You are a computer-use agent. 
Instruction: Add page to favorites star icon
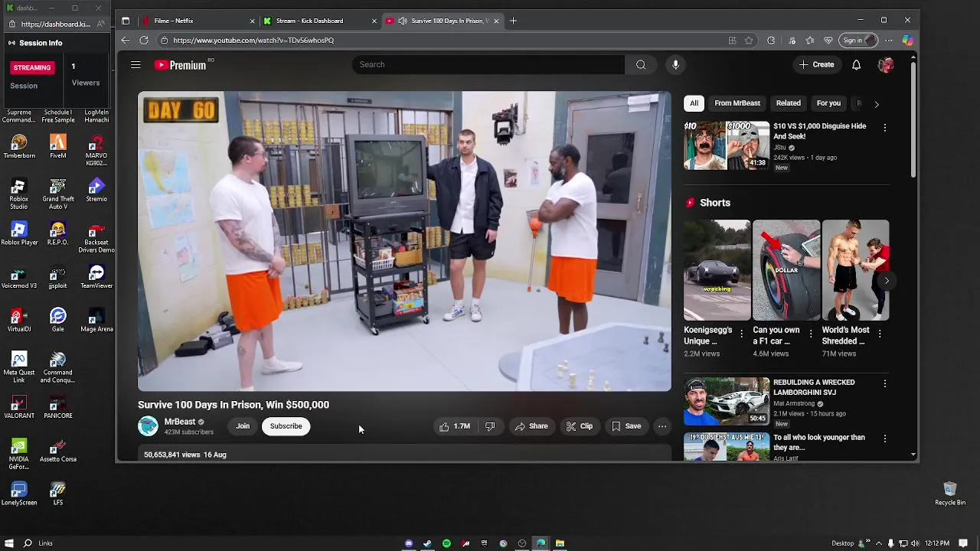[749, 41]
